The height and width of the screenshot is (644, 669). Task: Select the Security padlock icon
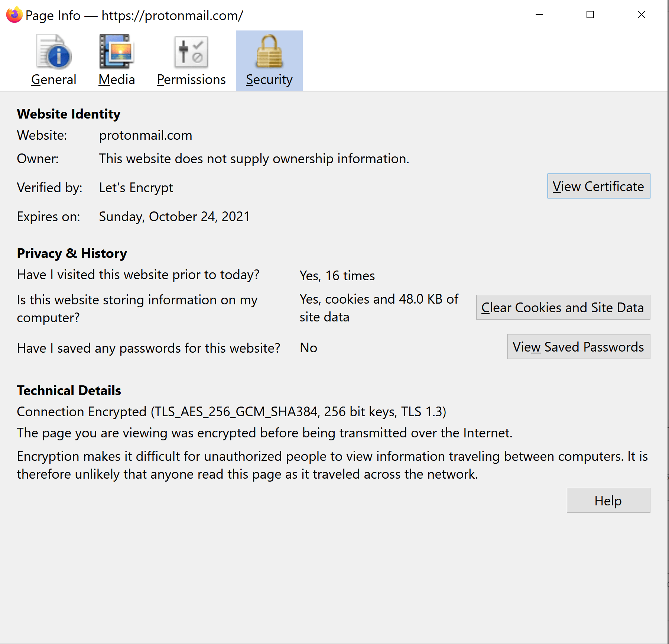coord(269,52)
